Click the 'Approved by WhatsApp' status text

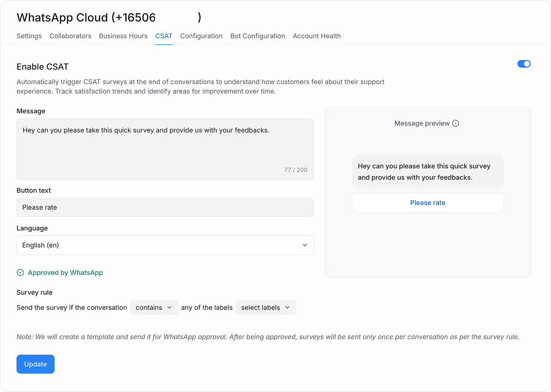tap(65, 273)
